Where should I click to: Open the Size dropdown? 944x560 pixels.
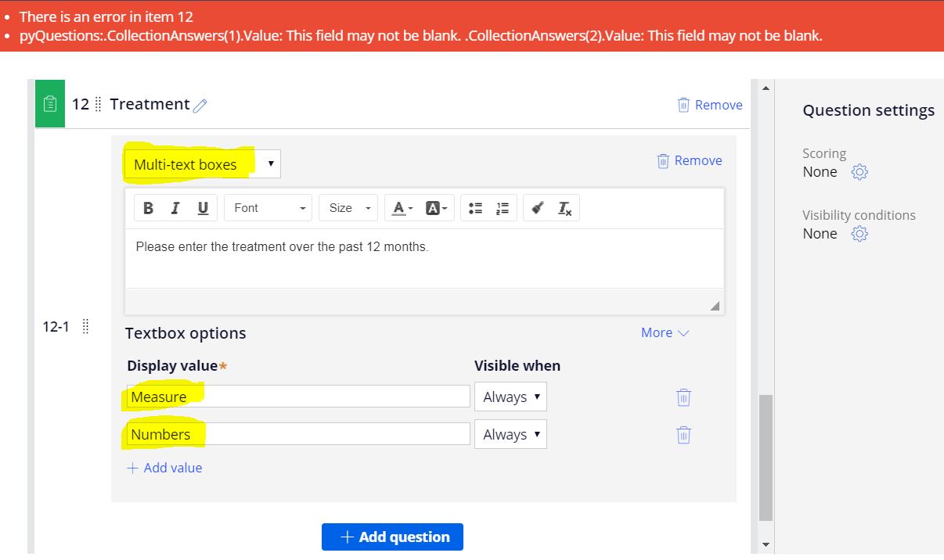tap(348, 208)
